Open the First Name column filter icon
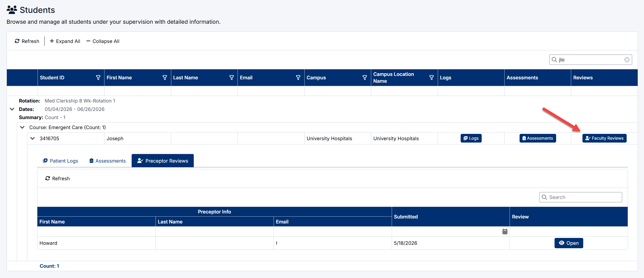The image size is (644, 278). click(x=165, y=77)
